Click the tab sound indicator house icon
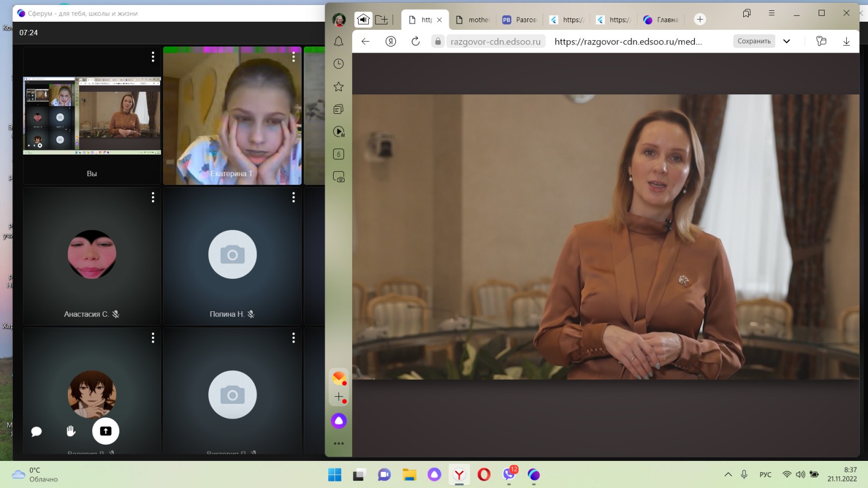This screenshot has width=868, height=488. [363, 20]
